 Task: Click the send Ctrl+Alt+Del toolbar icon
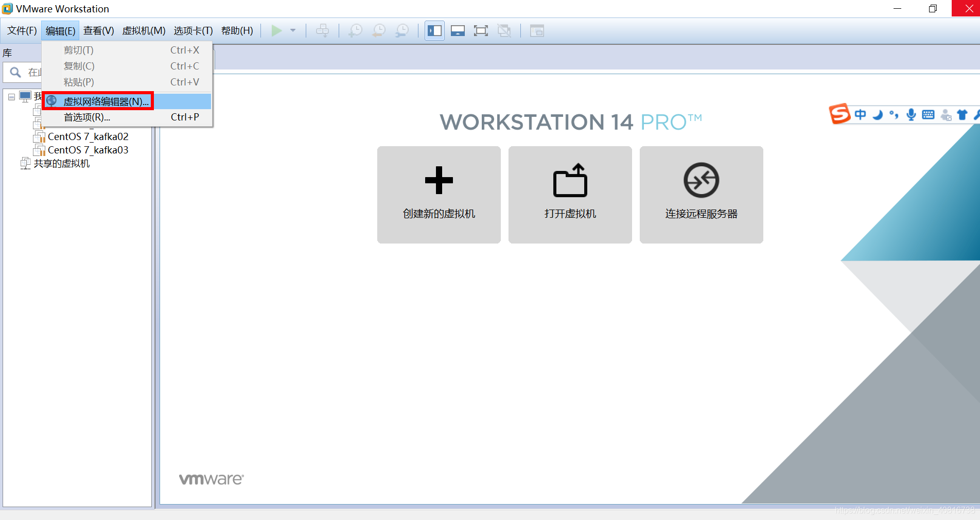323,31
